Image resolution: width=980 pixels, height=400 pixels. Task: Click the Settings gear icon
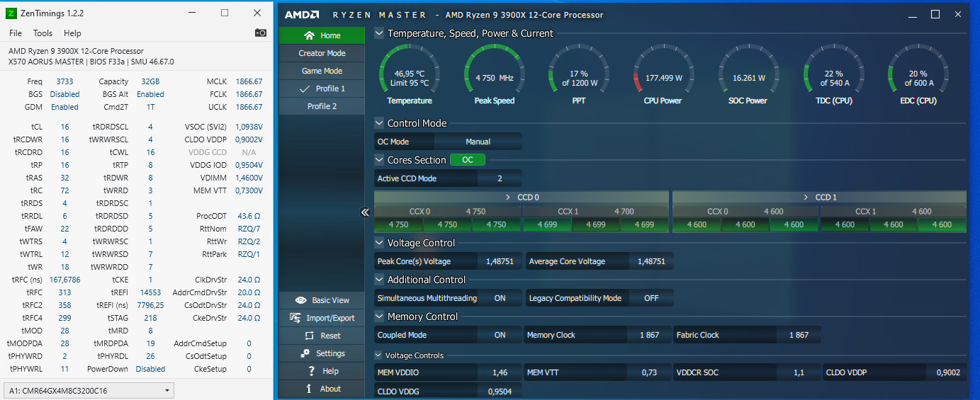coord(305,353)
